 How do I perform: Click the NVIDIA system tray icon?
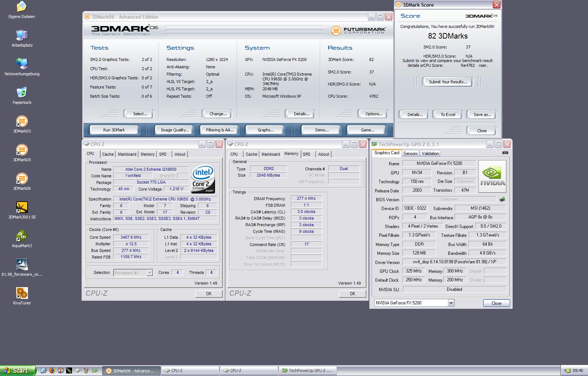567,370
